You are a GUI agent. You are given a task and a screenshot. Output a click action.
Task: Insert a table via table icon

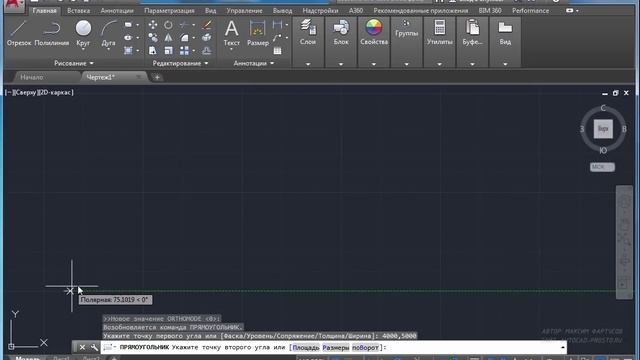point(278,51)
